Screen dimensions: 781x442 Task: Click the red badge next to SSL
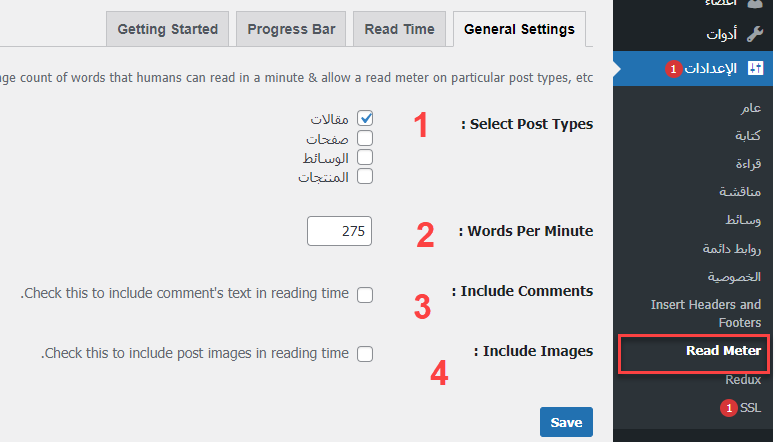[726, 408]
